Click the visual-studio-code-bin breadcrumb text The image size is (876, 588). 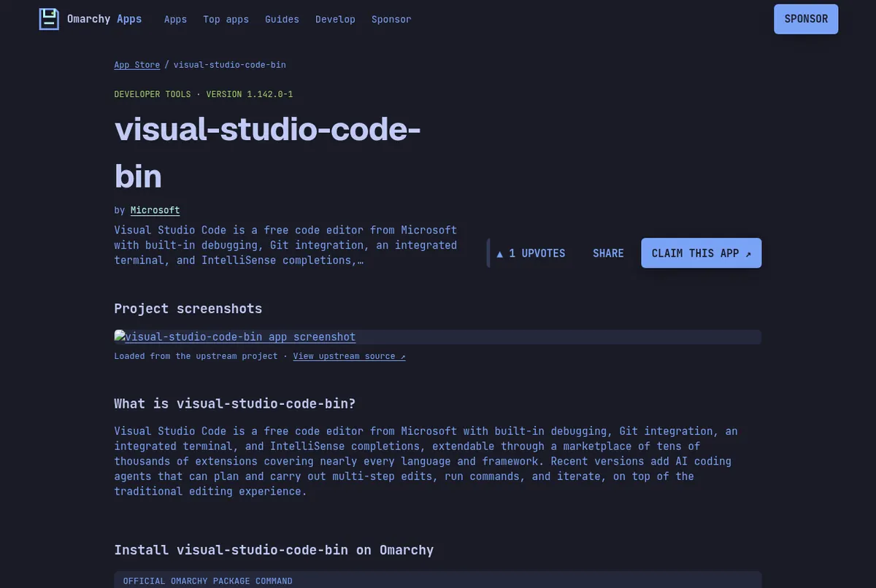click(x=230, y=65)
